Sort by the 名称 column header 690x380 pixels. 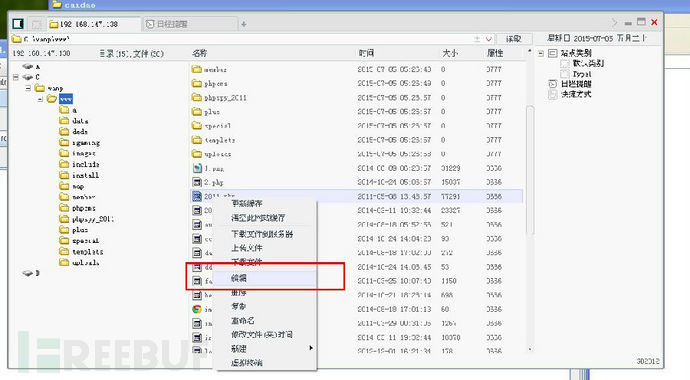(x=200, y=53)
